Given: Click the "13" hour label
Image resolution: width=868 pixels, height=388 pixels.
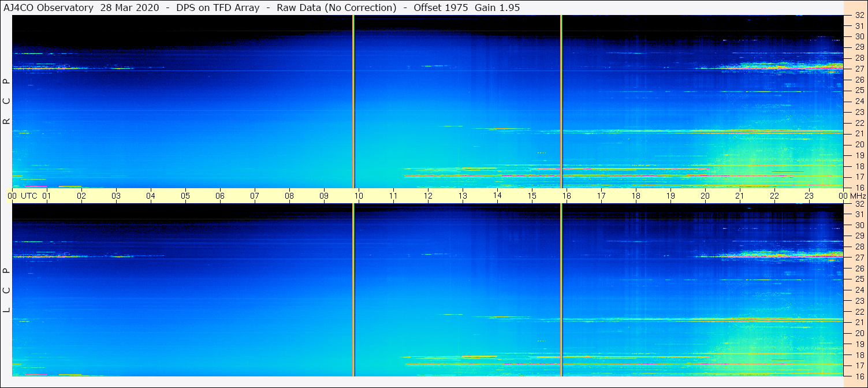Looking at the screenshot, I should point(463,196).
